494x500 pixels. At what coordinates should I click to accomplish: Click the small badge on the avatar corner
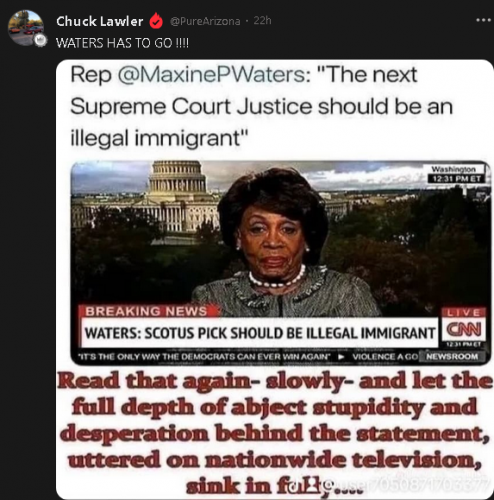tap(41, 41)
